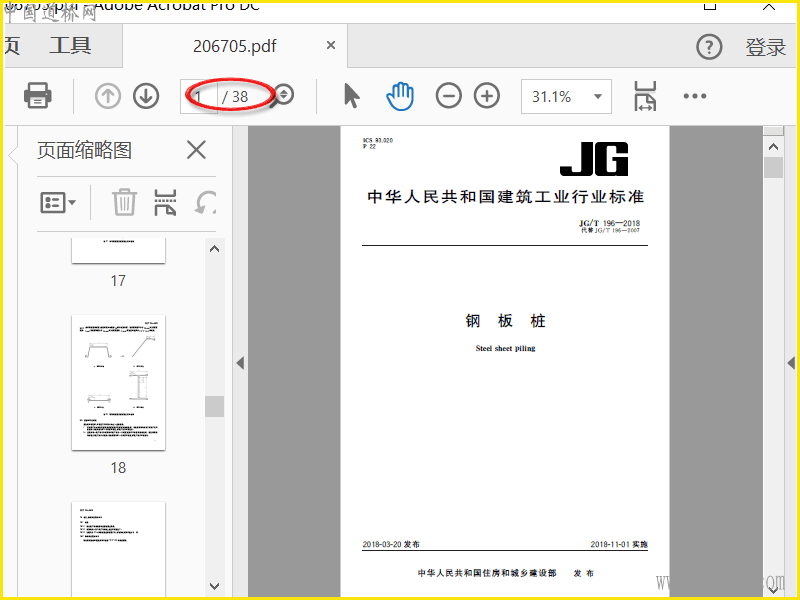Expand the right tools pane arrow

pyautogui.click(x=791, y=363)
